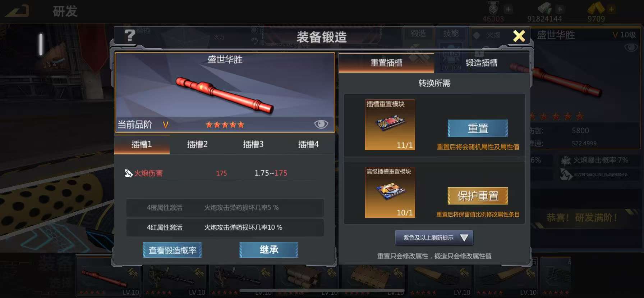
Task: Open the question mark help icon
Action: (130, 36)
